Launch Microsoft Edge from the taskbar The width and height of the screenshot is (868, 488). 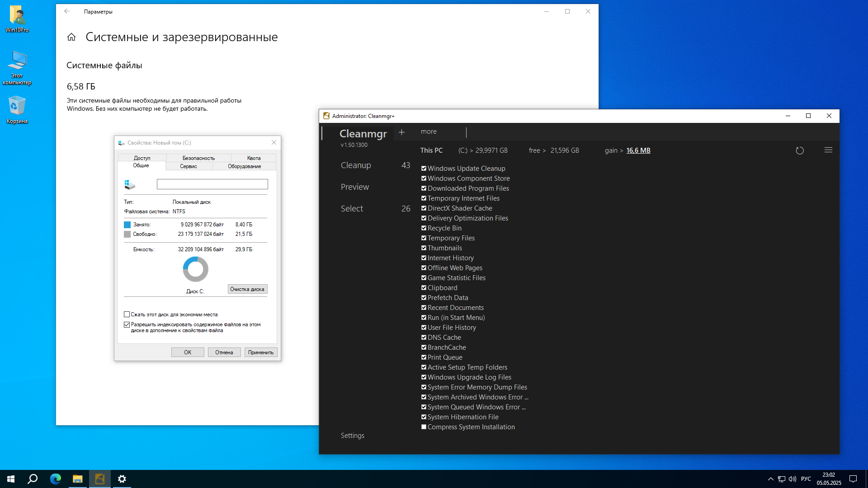click(x=55, y=479)
